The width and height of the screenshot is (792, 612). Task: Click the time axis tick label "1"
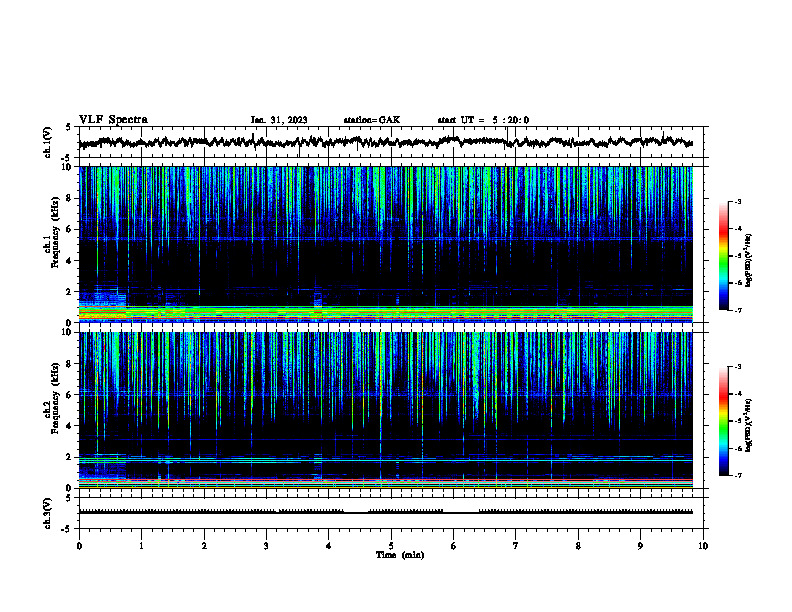tap(141, 546)
